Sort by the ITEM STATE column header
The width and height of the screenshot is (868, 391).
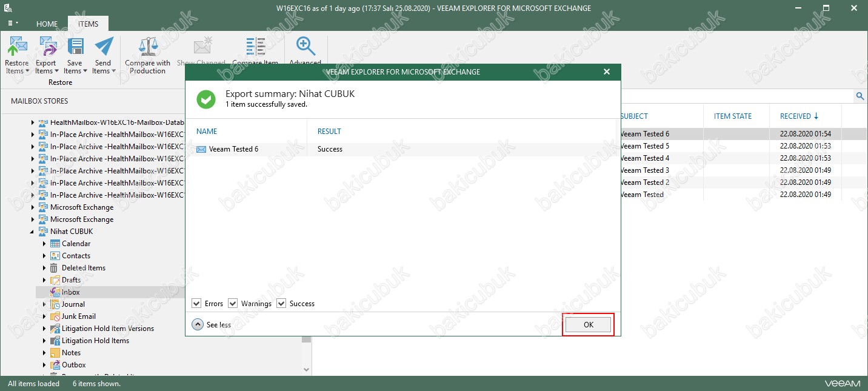(x=733, y=116)
